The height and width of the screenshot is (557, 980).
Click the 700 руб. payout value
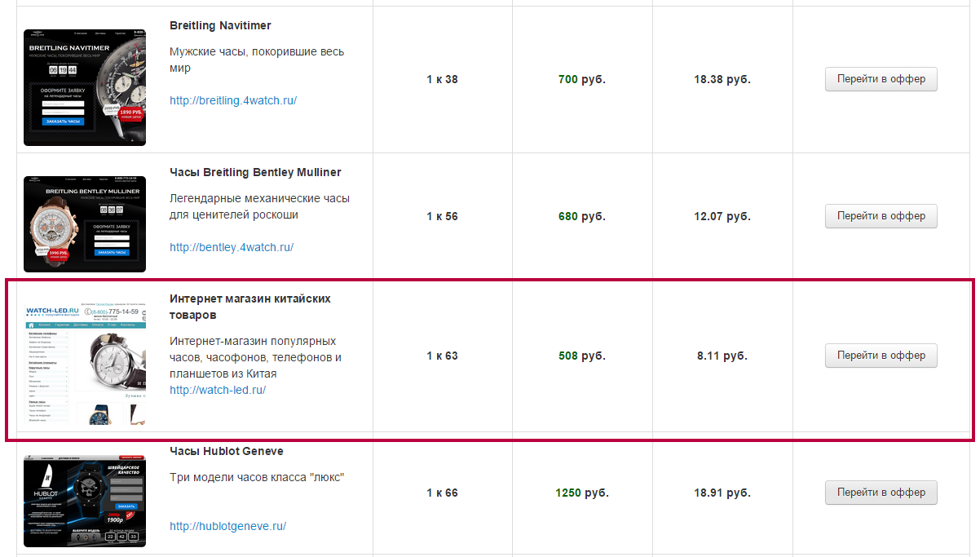tap(581, 79)
